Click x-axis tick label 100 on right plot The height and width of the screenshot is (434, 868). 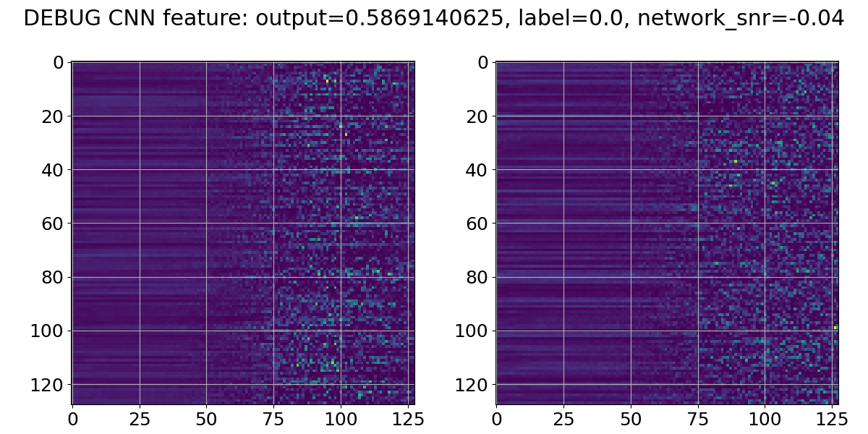coord(765,419)
